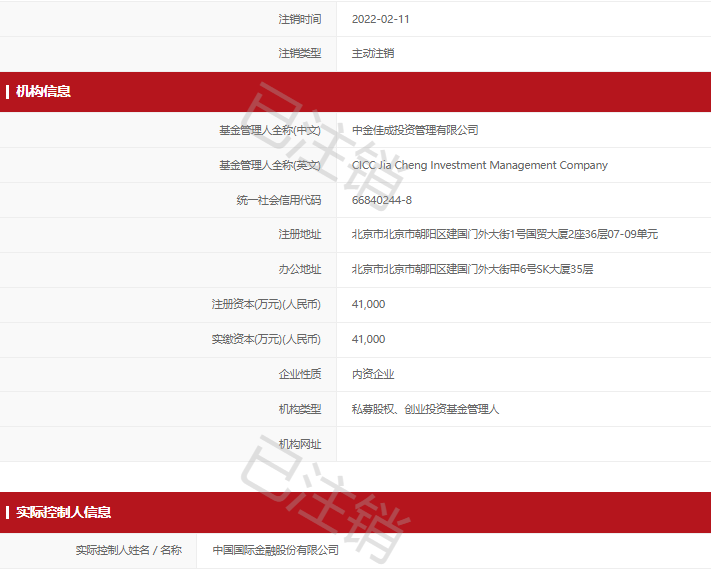Click the 注销类型 label
The height and width of the screenshot is (579, 711).
point(300,54)
